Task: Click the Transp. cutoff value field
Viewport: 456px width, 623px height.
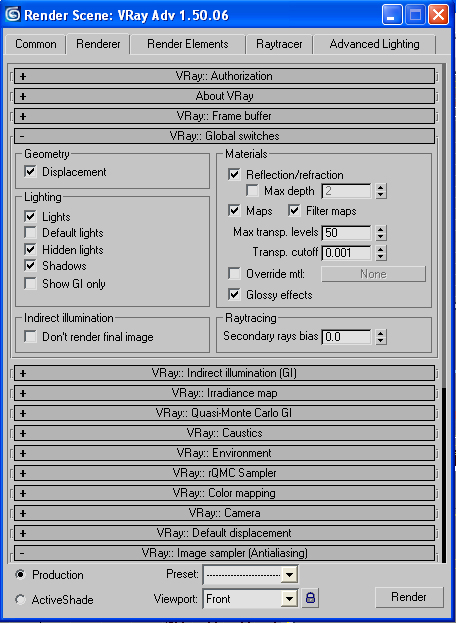Action: coord(346,253)
